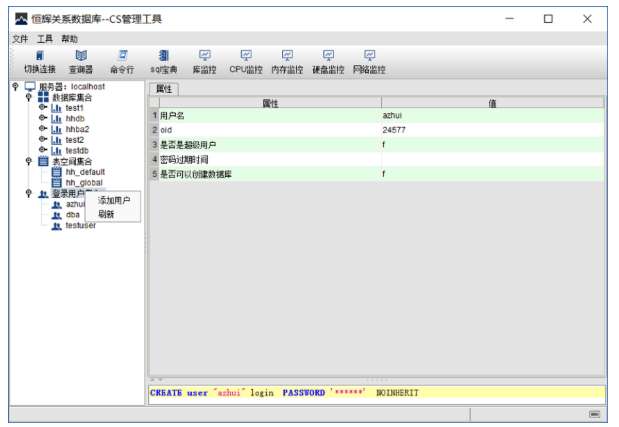Select the testuser user in tree

pyautogui.click(x=80, y=226)
